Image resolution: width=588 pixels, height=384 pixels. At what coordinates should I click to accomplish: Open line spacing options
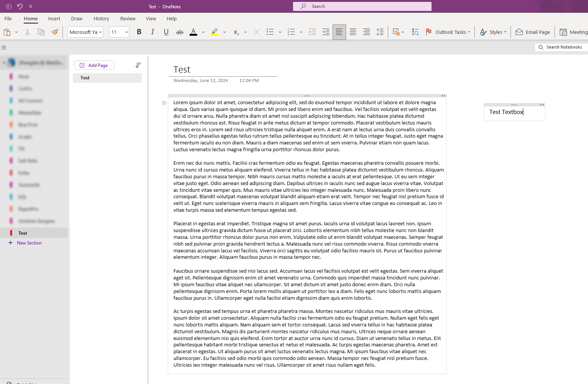tap(380, 32)
